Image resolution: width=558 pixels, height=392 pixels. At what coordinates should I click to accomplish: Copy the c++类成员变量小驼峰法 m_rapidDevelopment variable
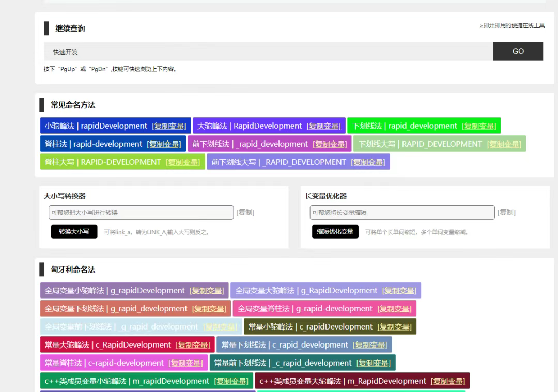[231, 381]
